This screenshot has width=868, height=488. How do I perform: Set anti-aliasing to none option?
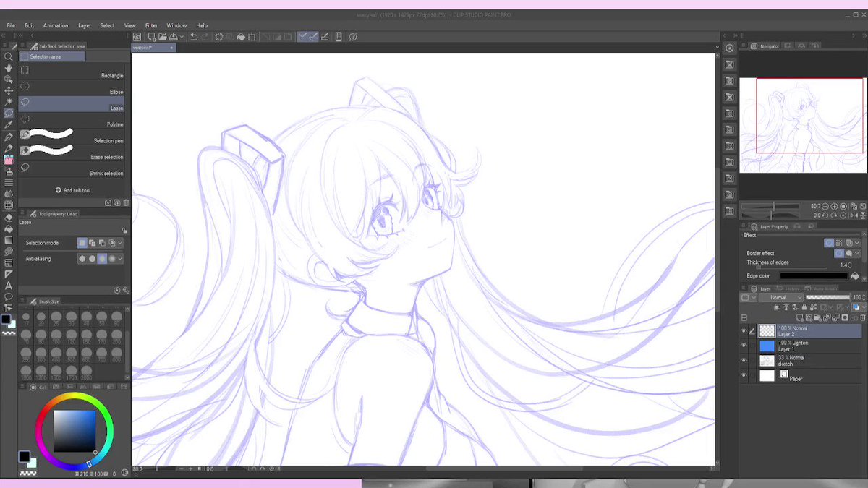pyautogui.click(x=82, y=258)
